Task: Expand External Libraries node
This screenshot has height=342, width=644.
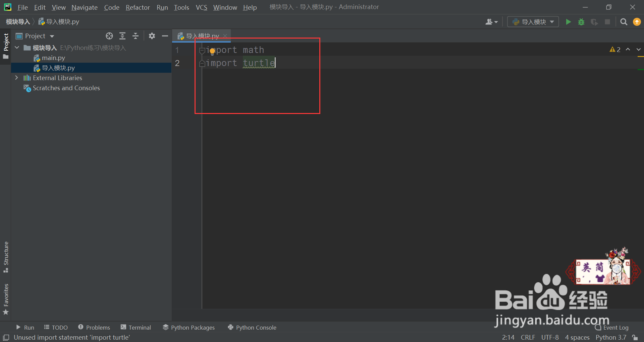Action: pyautogui.click(x=16, y=78)
